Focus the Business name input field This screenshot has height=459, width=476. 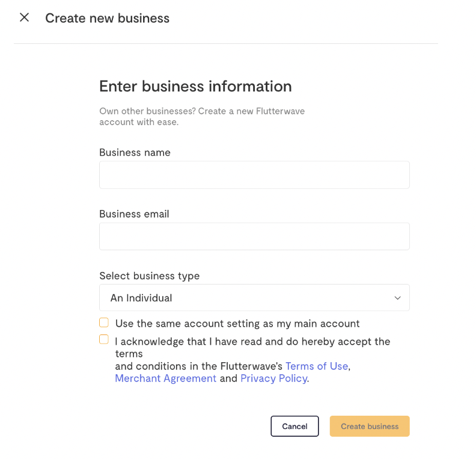coord(254,174)
